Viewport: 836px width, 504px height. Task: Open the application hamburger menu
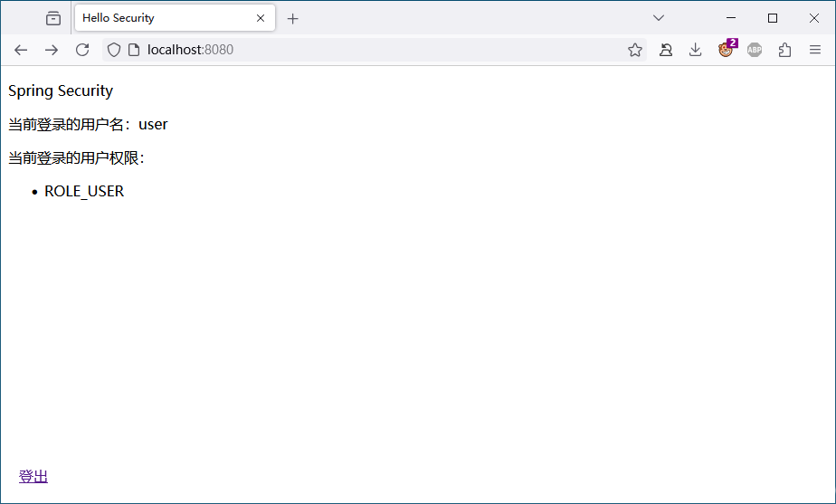pos(815,50)
